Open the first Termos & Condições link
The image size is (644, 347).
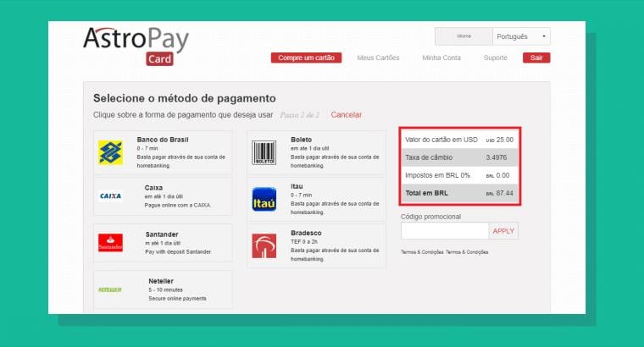click(422, 252)
